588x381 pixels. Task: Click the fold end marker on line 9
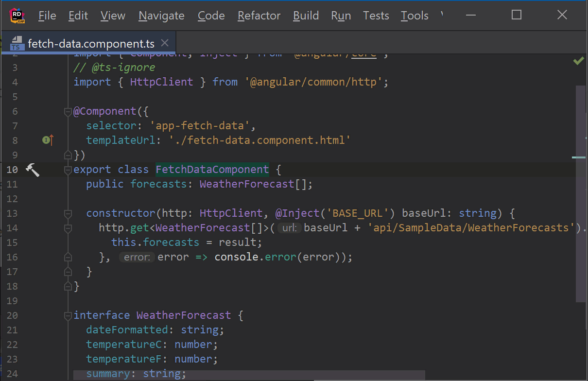[x=68, y=155]
